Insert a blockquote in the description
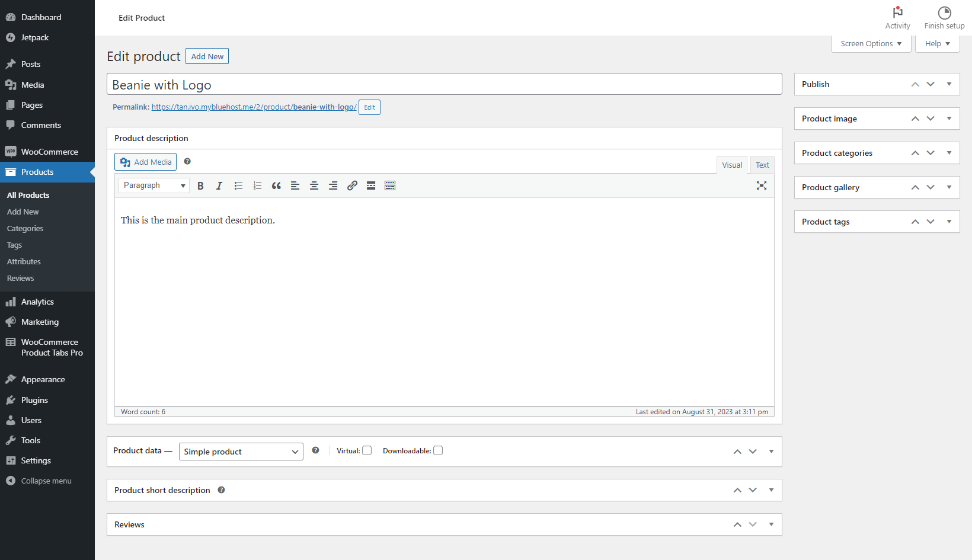The height and width of the screenshot is (560, 972). click(x=276, y=185)
